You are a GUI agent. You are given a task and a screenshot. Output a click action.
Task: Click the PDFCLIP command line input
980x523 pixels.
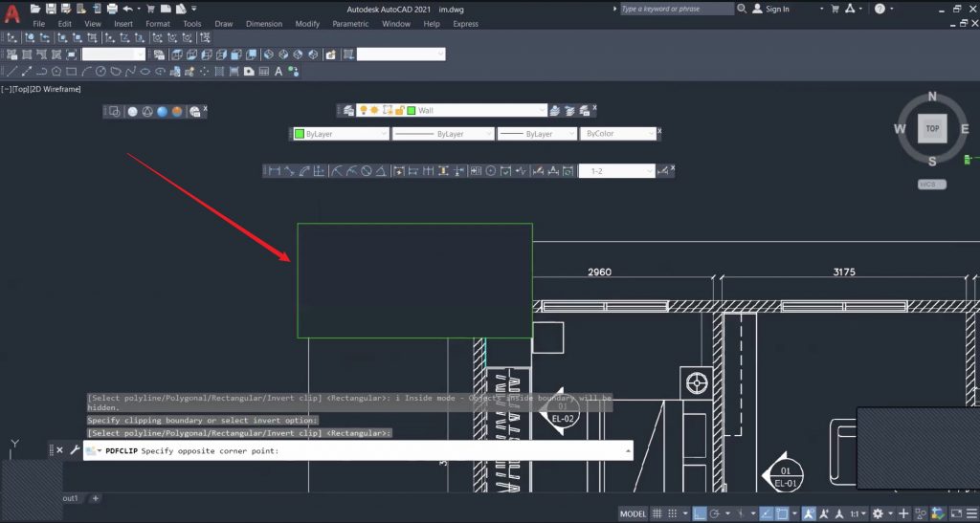tap(358, 450)
